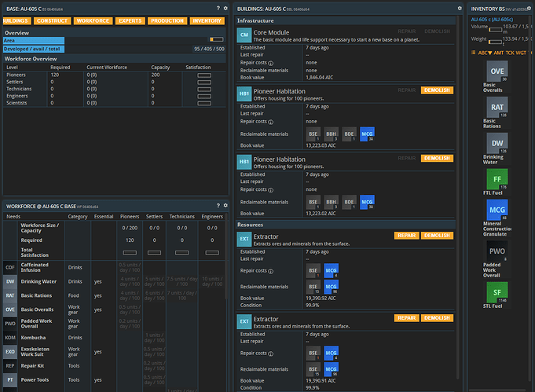Switch to the Workforce tab
Screen dimensions: 535x392
93,20
